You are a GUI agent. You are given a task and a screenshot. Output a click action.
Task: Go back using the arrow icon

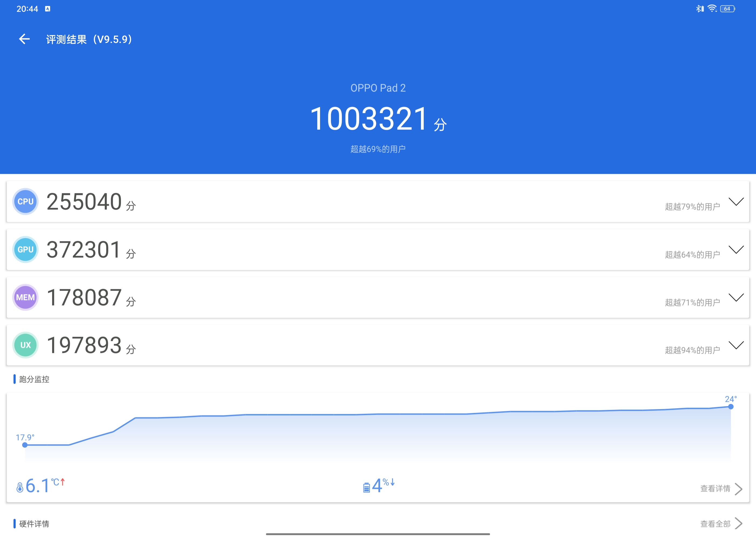pyautogui.click(x=24, y=39)
